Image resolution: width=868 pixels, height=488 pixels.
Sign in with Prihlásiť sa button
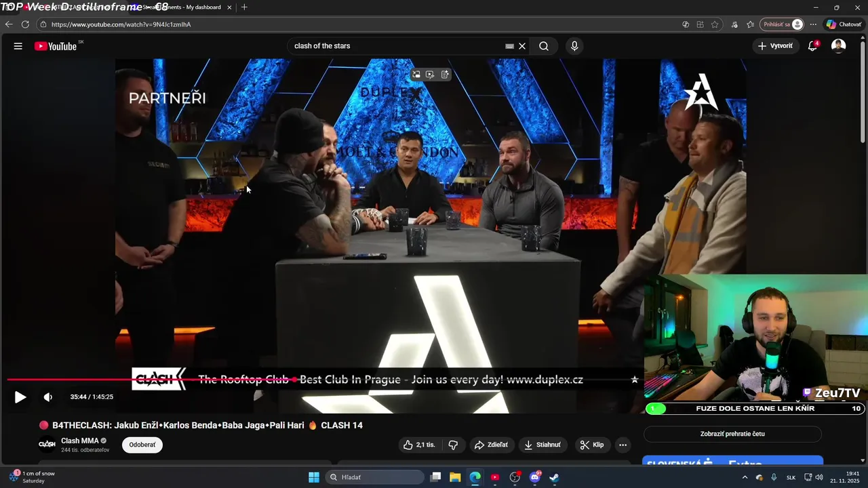point(783,24)
